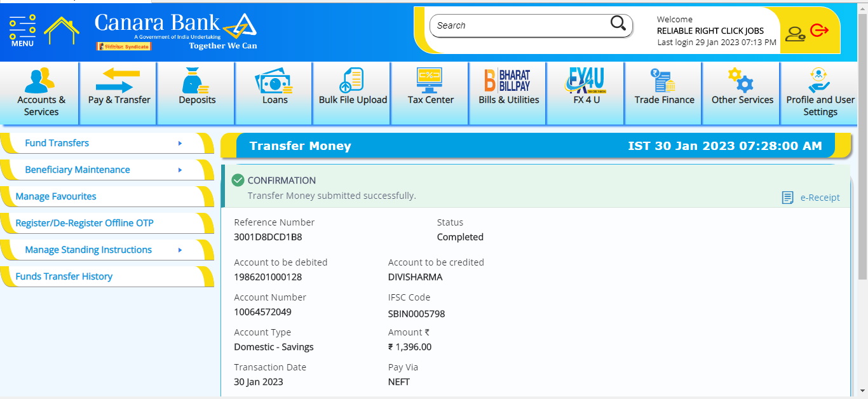Select Manage Favourites in sidebar
The height and width of the screenshot is (399, 868).
point(107,196)
